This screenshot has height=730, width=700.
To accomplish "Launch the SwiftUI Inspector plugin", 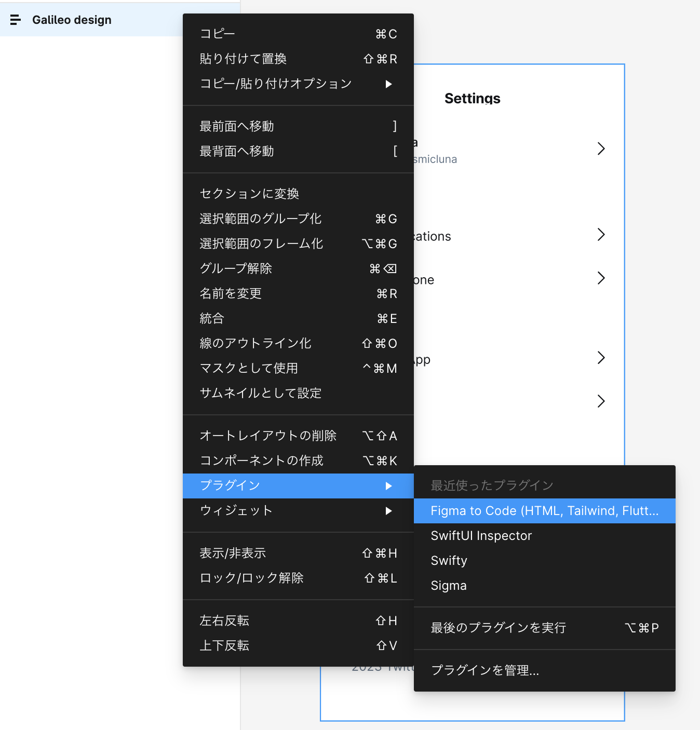I will (x=481, y=535).
